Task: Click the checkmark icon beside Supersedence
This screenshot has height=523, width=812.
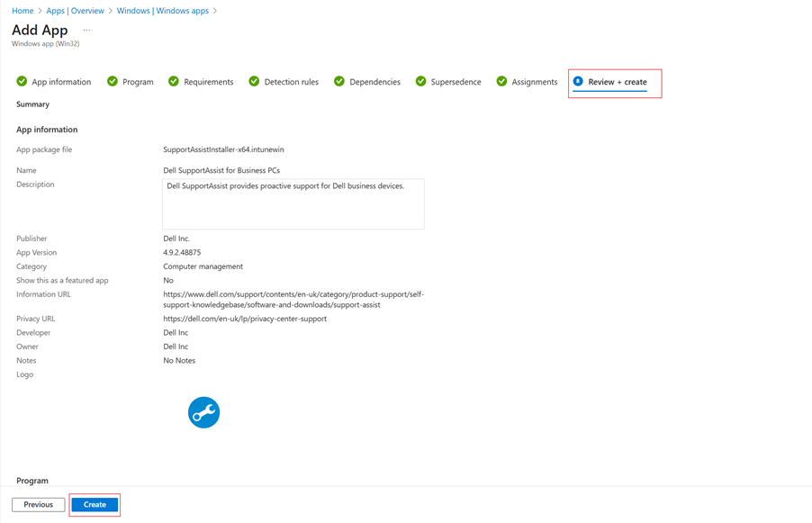Action: [420, 81]
